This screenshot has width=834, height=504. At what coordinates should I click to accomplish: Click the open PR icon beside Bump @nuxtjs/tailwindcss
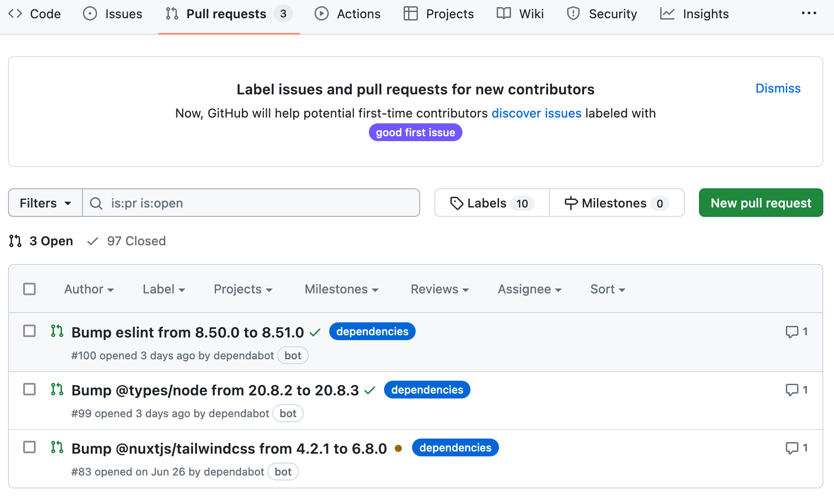pos(57,447)
